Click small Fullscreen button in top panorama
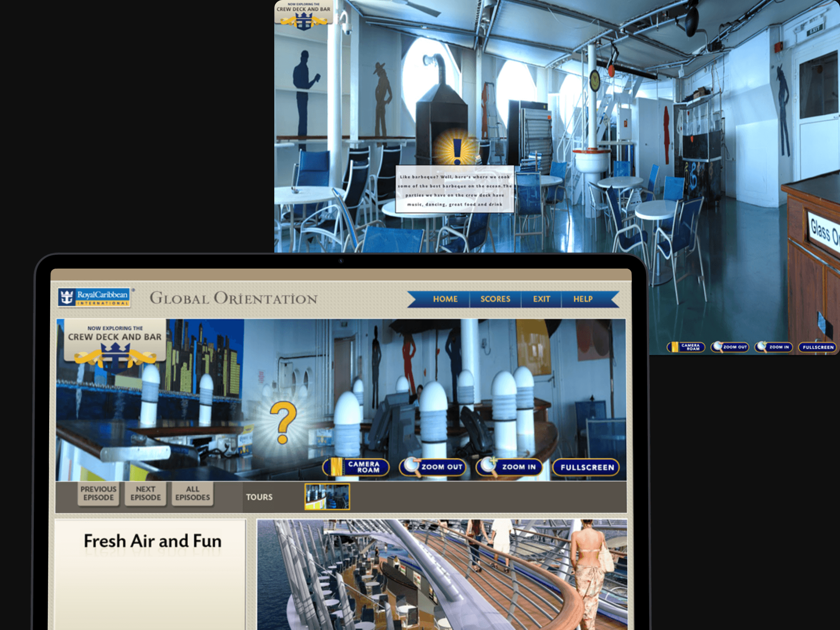The width and height of the screenshot is (840, 630). coord(817,347)
